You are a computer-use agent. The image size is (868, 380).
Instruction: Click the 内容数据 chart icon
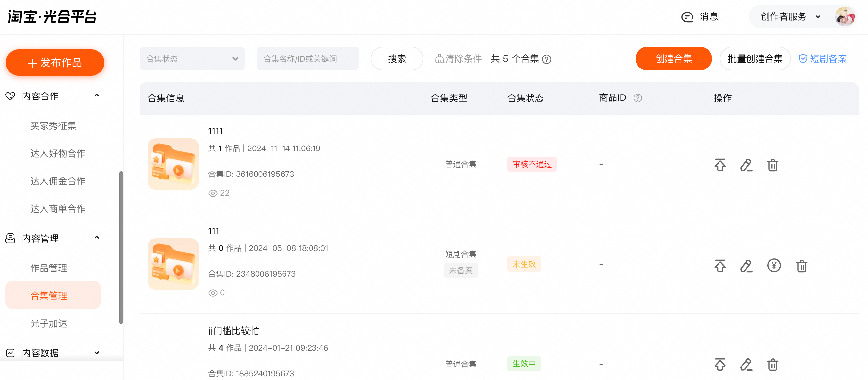10,353
